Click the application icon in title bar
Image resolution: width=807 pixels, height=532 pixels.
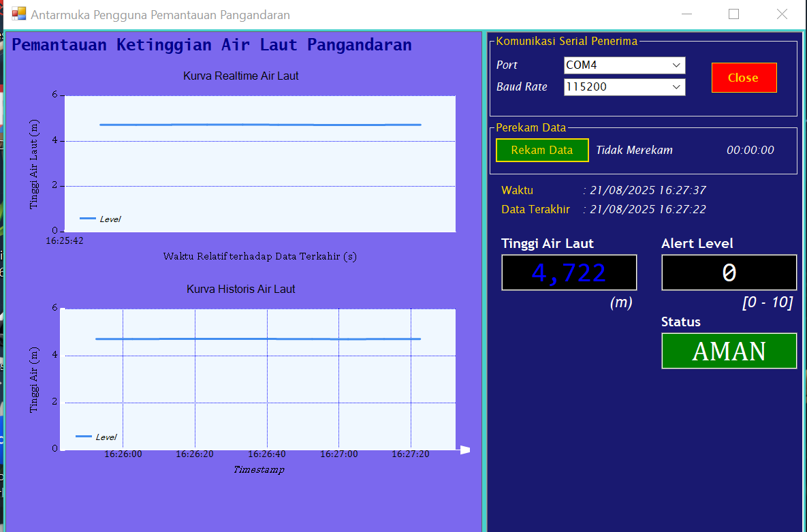point(18,14)
